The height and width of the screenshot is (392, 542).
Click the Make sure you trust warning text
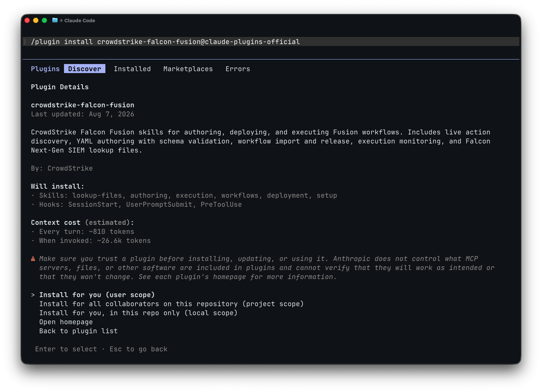pyautogui.click(x=266, y=268)
